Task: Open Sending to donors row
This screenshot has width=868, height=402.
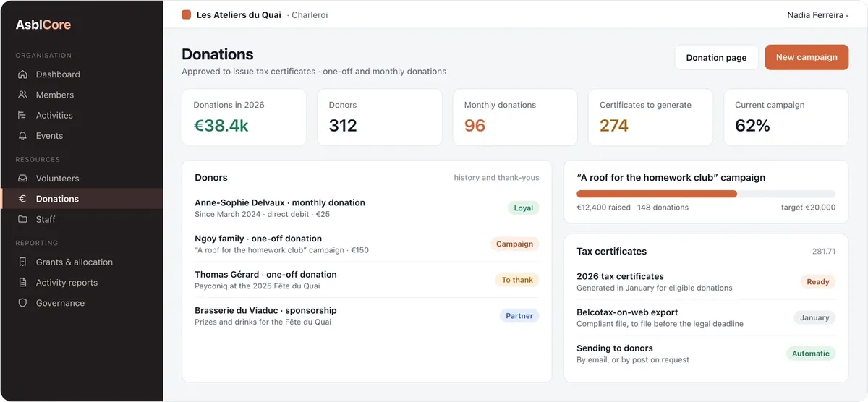Action: (x=706, y=354)
